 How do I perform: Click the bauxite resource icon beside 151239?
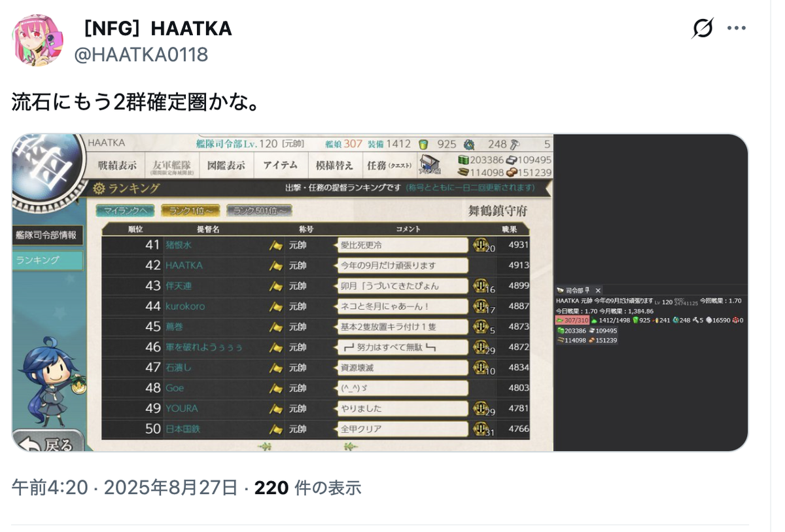pos(512,173)
